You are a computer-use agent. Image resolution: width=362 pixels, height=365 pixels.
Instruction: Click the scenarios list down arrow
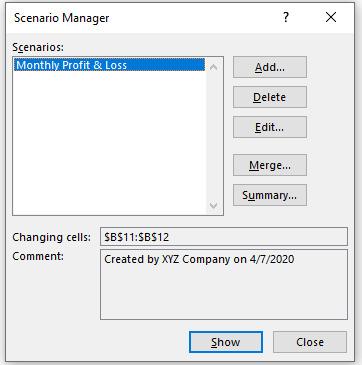(214, 205)
